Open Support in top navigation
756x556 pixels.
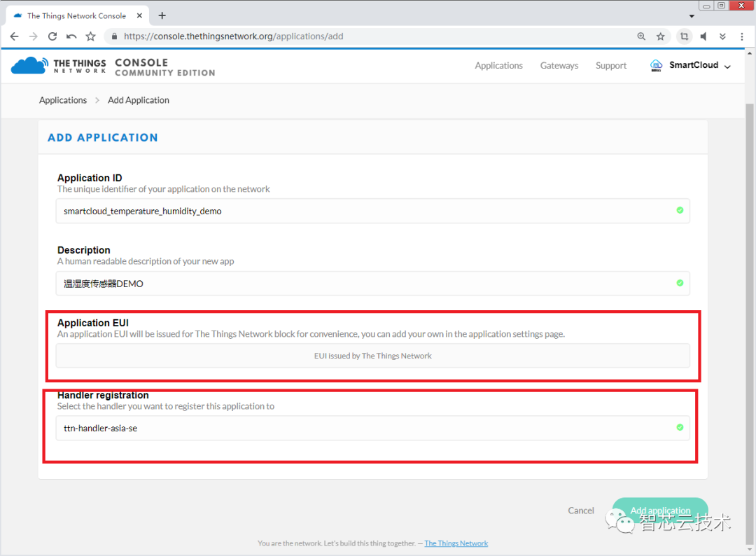tap(611, 66)
